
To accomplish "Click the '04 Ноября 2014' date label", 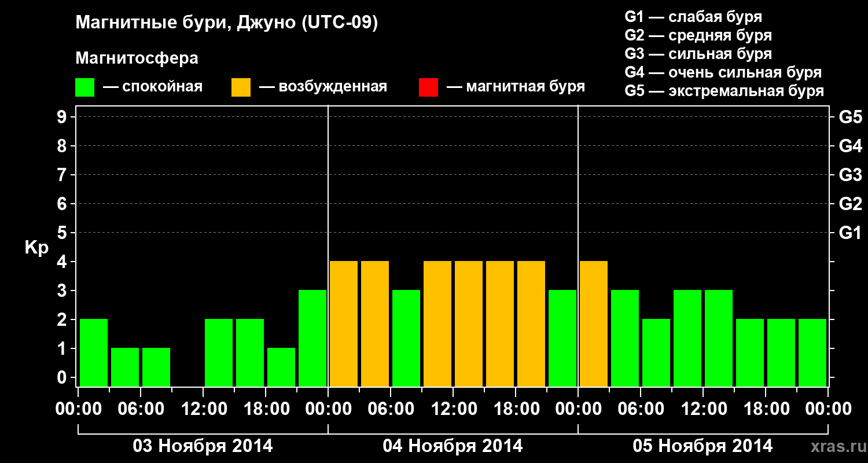I will point(453,446).
